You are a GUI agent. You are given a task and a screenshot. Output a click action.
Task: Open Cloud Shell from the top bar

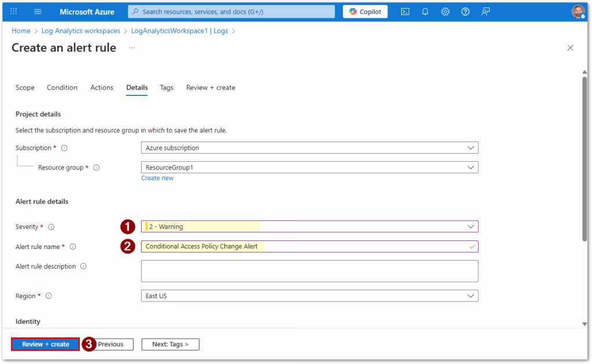405,12
